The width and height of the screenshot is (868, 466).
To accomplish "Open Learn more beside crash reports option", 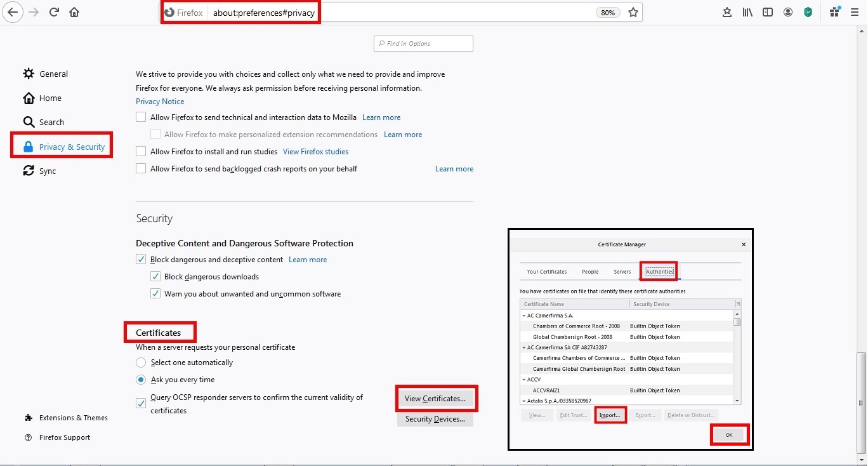I will coord(454,169).
